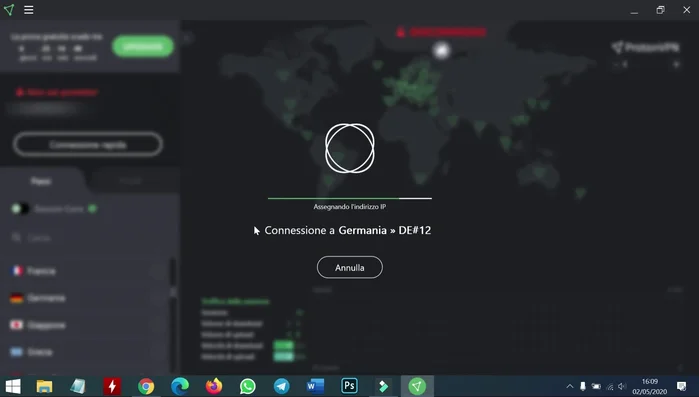Screen dimensions: 699x397
Task: Collapse the sidebar with the arrow
Action: [188, 38]
